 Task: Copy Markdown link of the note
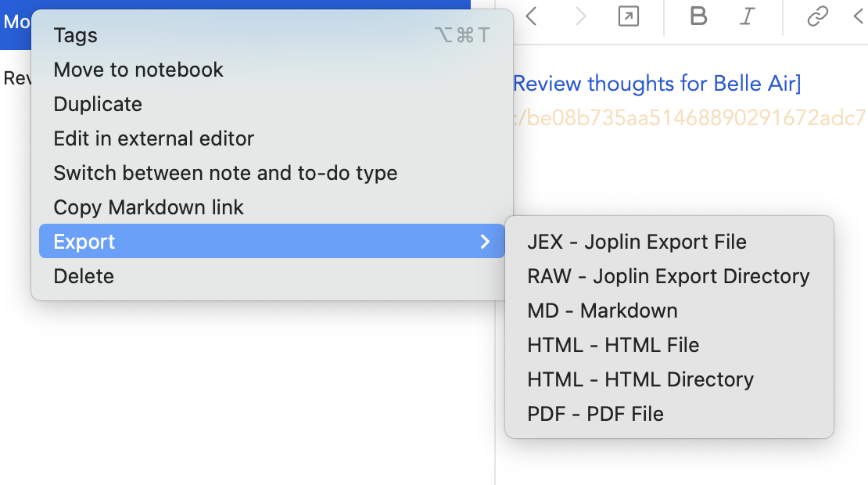click(x=149, y=207)
